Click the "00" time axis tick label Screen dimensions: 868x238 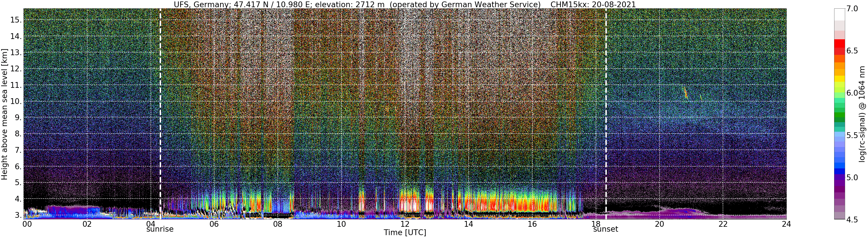tap(27, 224)
